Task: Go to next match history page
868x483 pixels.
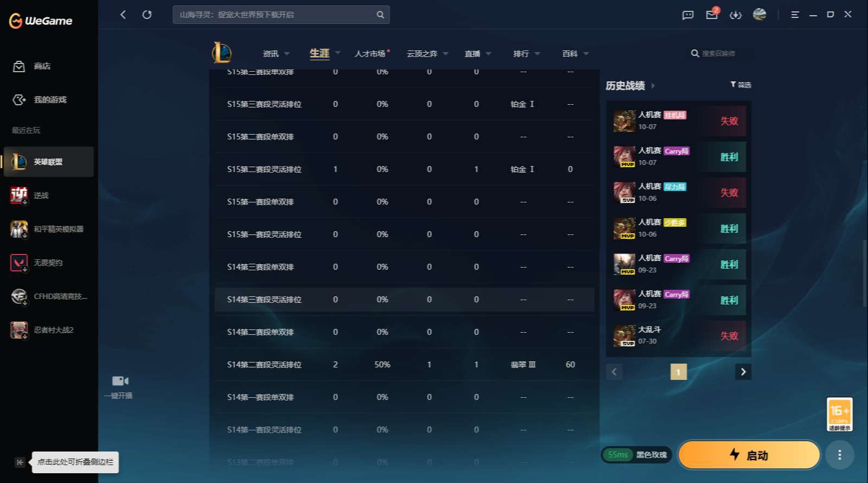Action: coord(743,372)
